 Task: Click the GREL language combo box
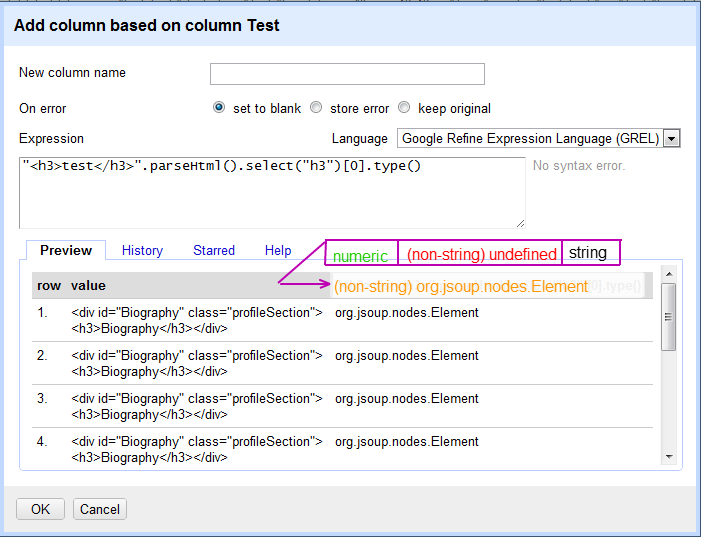coord(538,139)
